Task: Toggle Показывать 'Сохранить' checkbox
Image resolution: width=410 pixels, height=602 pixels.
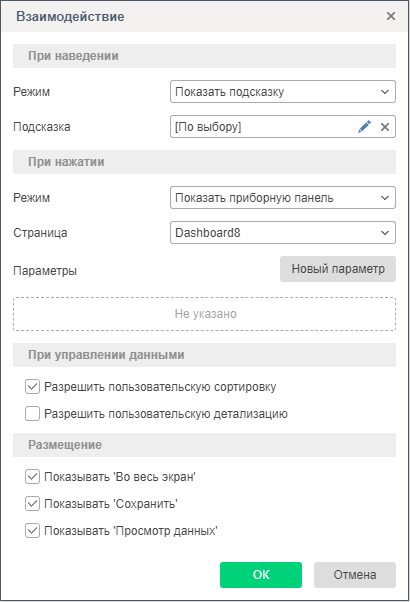Action: coord(32,504)
